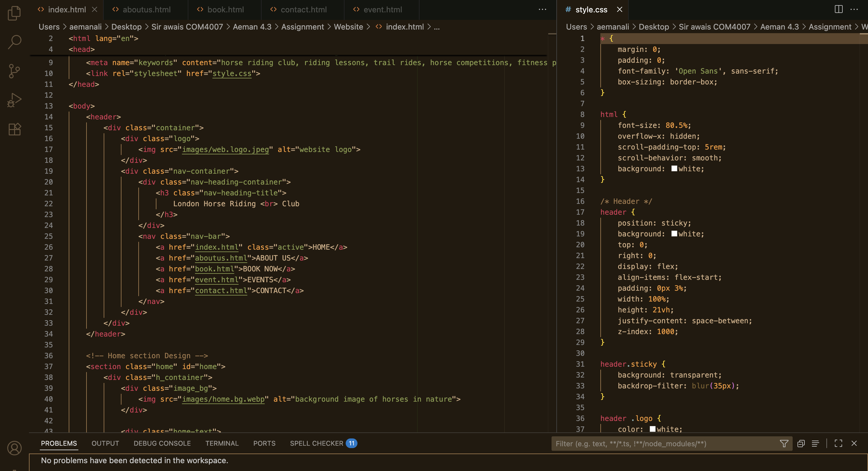Click the filter icon in Problems panel
This screenshot has height=471, width=868.
coord(784,444)
